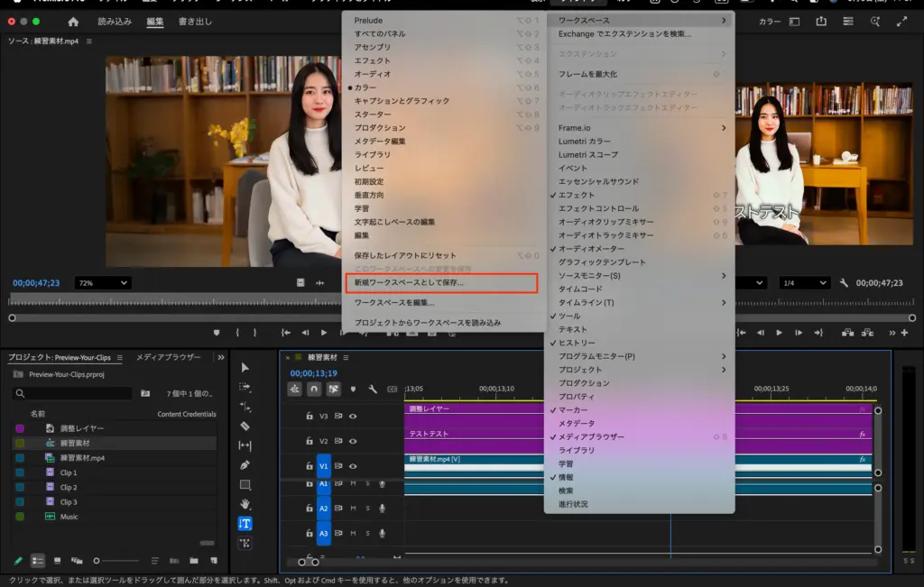This screenshot has height=587, width=924.
Task: Open the 1/4 playback resolution dropdown
Action: (x=804, y=283)
